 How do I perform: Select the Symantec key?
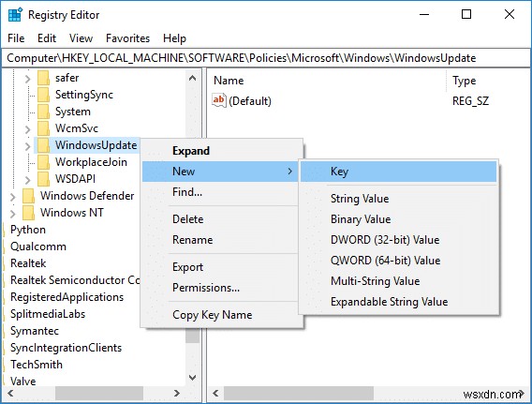point(35,331)
